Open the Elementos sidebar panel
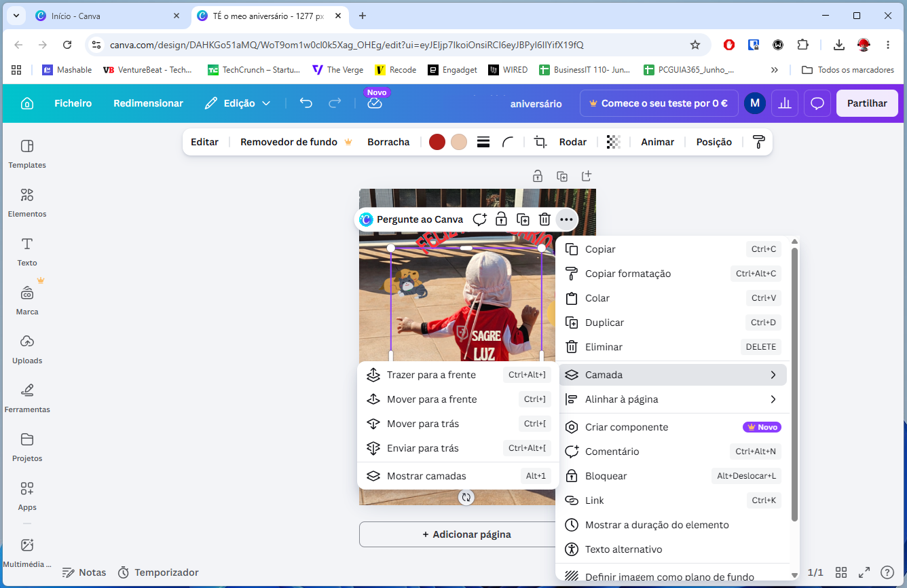The width and height of the screenshot is (907, 588). [27, 203]
